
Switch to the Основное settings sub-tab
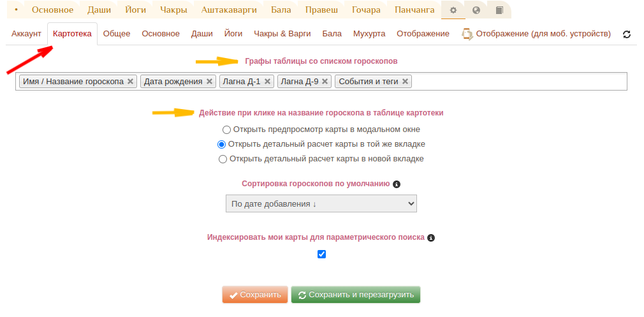pos(161,34)
